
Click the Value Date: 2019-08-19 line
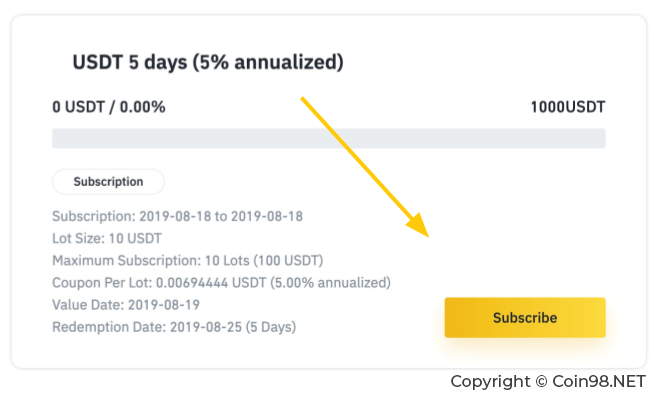126,305
